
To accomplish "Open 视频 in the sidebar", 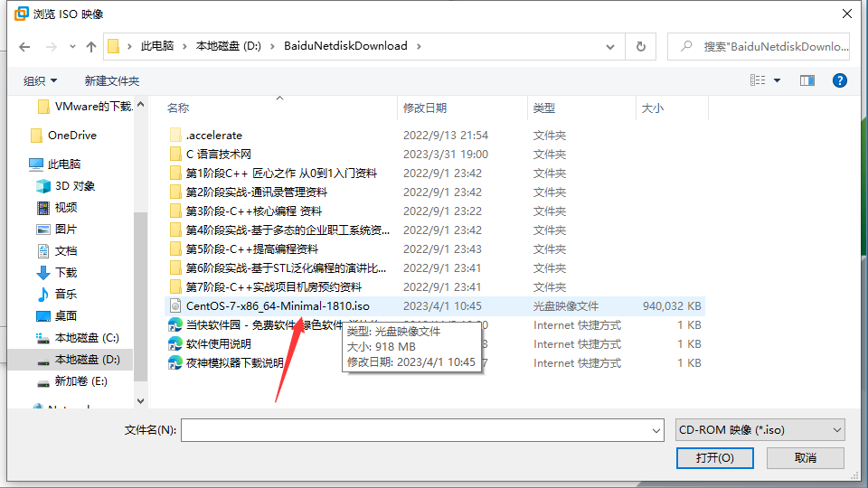I will pos(56,208).
